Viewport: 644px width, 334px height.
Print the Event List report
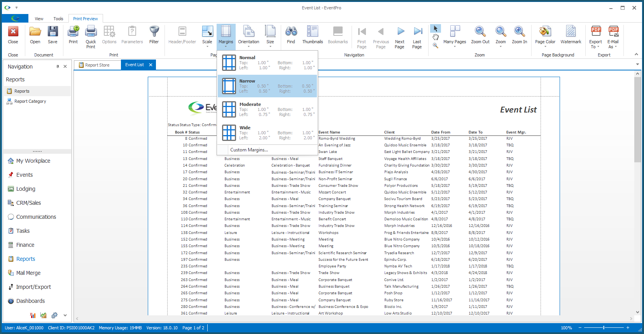[73, 35]
